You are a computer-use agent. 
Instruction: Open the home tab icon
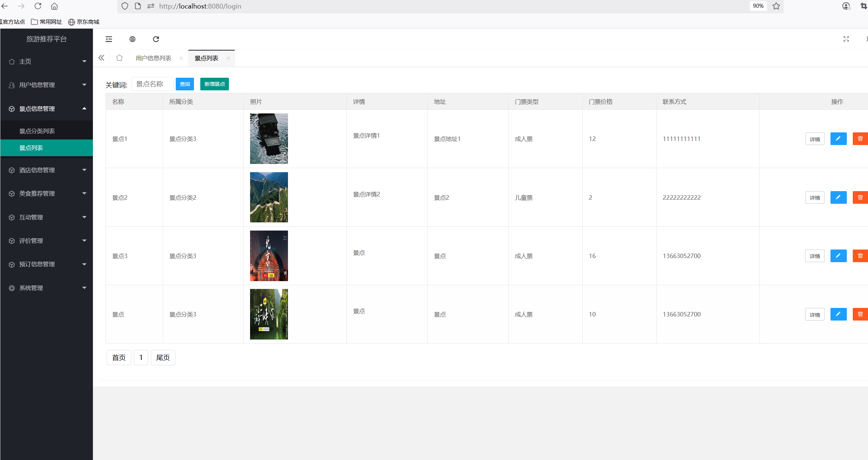pos(119,58)
